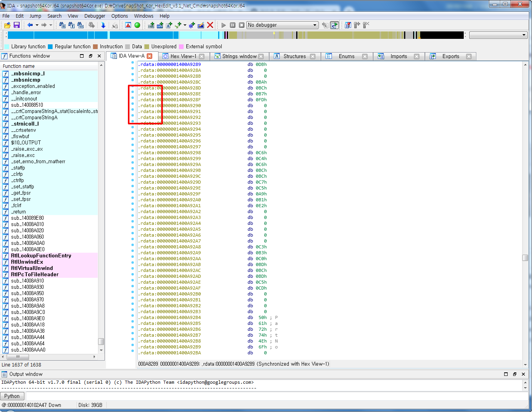Viewport: 532px width, 412px height.
Task: Click the red-blue window list icon
Action: pyautogui.click(x=348, y=25)
